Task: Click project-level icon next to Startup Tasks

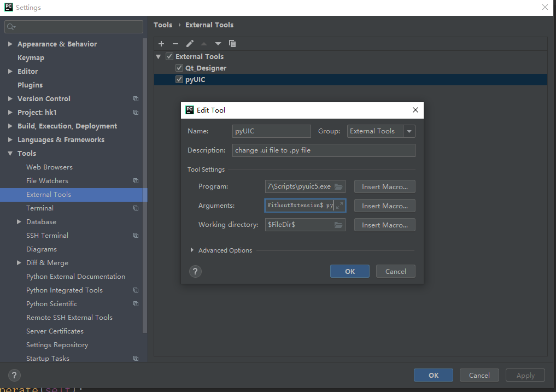Action: pyautogui.click(x=136, y=359)
